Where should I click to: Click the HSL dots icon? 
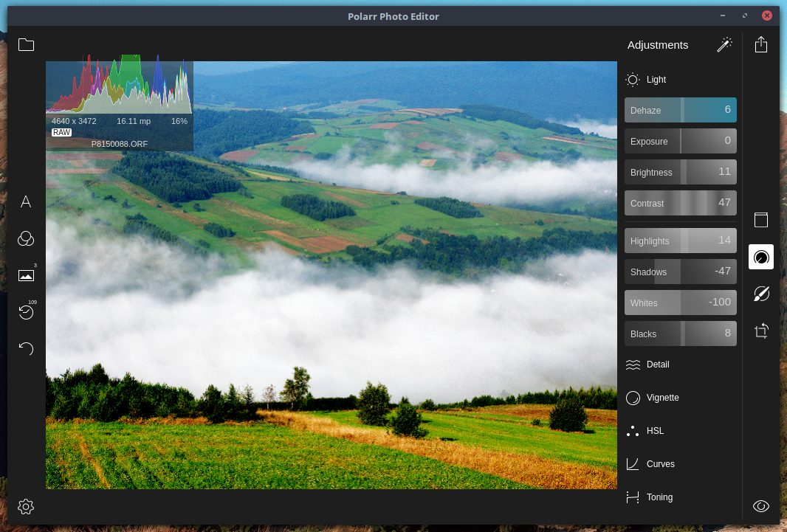pos(633,431)
